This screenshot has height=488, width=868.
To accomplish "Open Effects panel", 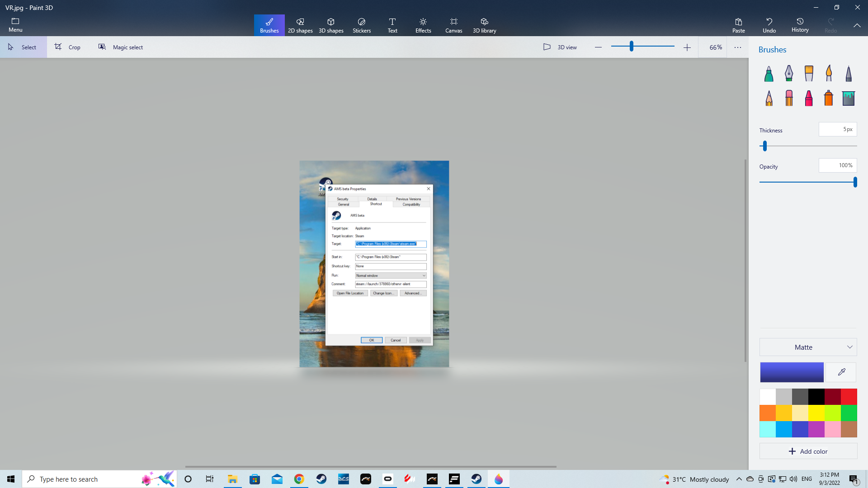I will tap(423, 24).
